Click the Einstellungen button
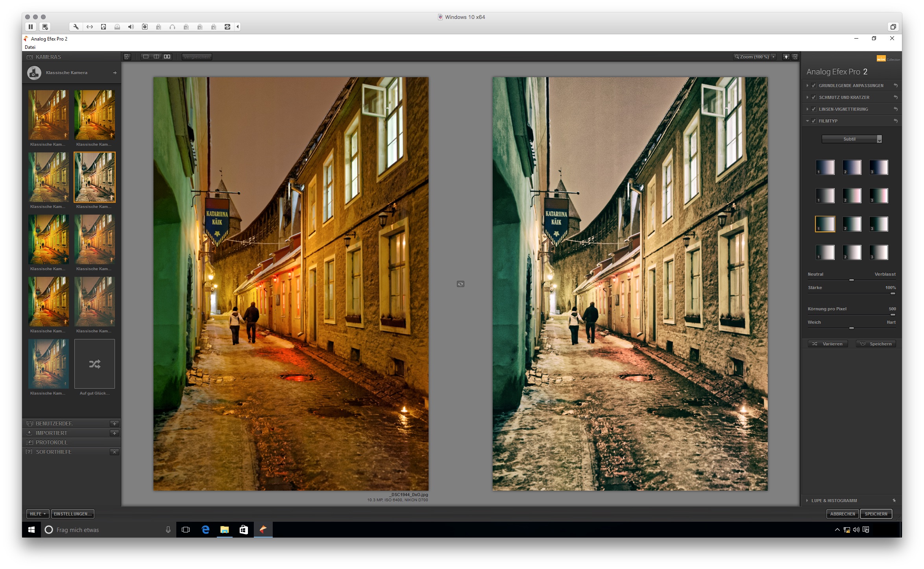924x569 pixels. point(72,514)
